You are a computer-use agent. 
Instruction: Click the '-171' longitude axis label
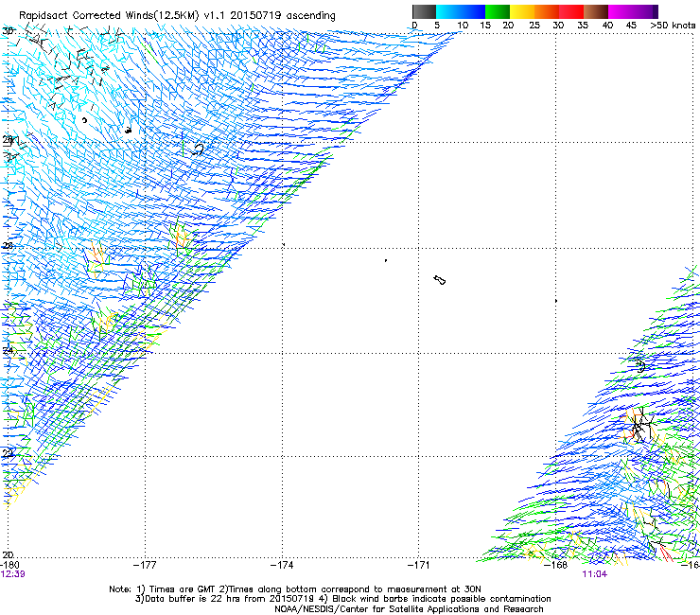419,565
